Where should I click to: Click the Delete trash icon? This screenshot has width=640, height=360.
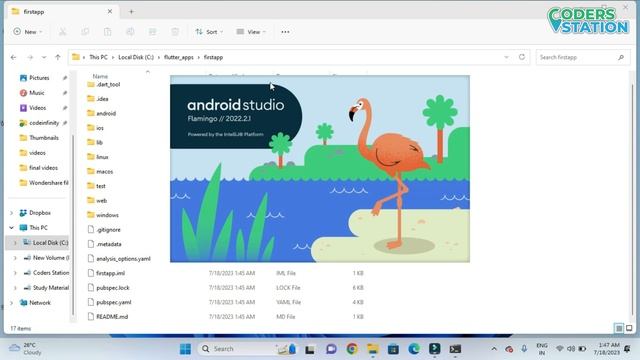(x=175, y=32)
